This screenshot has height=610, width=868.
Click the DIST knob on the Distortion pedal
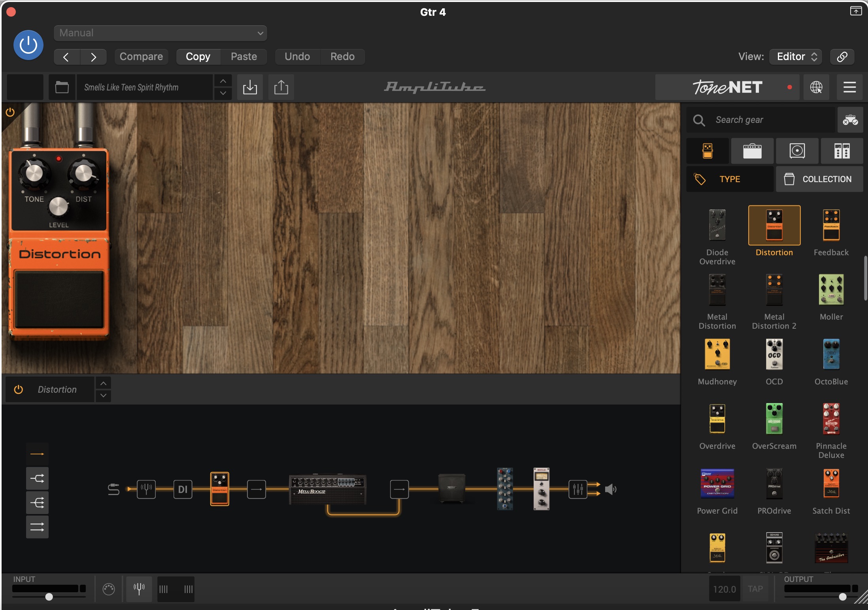83,173
